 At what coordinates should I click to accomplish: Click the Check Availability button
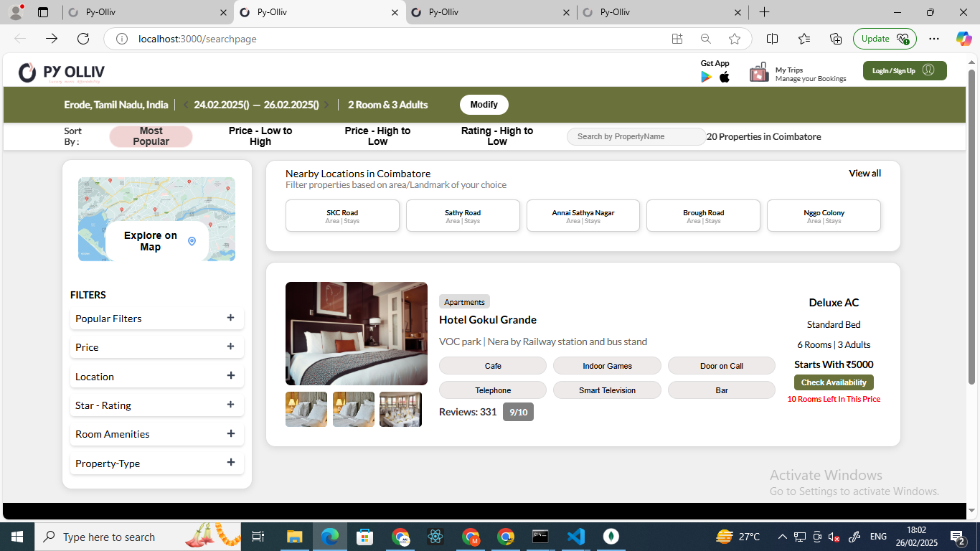click(x=833, y=382)
